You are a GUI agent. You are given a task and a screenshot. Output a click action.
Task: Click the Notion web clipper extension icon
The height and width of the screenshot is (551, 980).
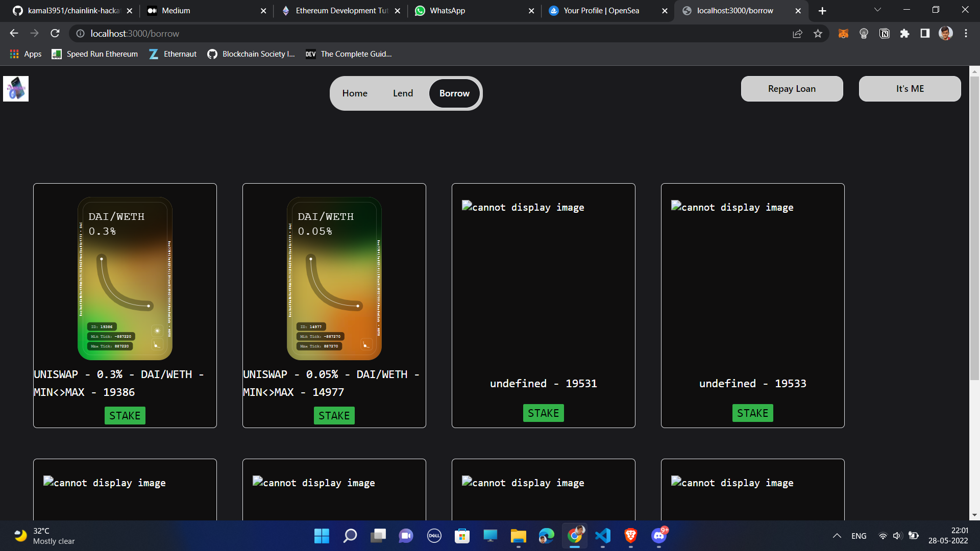tap(884, 34)
